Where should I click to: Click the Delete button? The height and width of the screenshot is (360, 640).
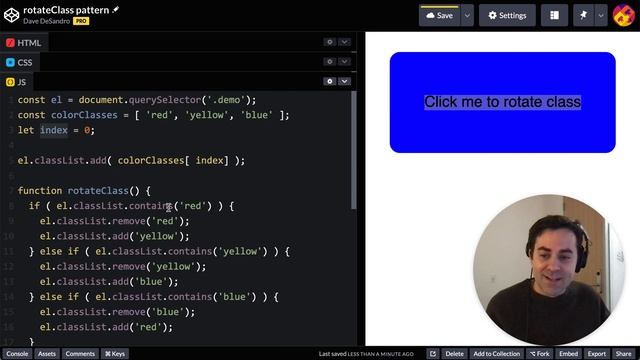coord(454,353)
